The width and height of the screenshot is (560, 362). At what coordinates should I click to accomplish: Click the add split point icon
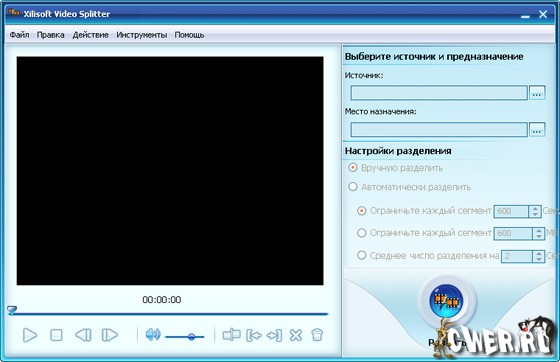click(231, 335)
